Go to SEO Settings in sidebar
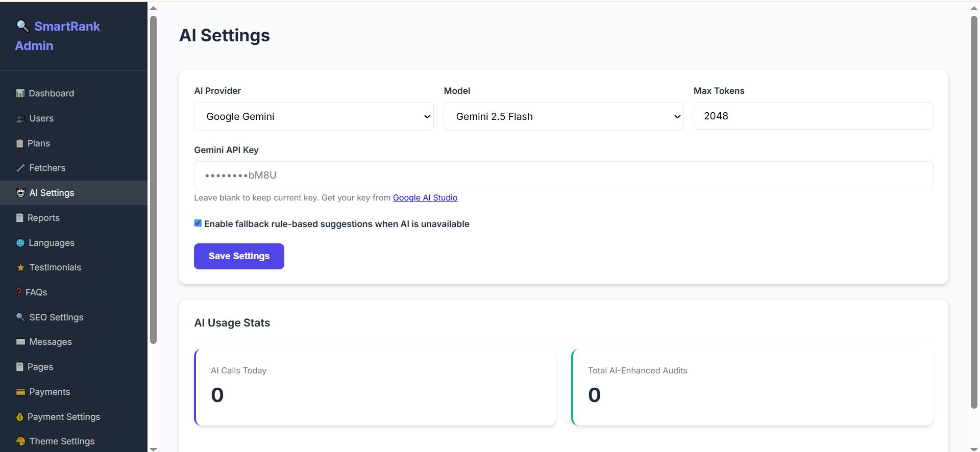 click(x=56, y=317)
